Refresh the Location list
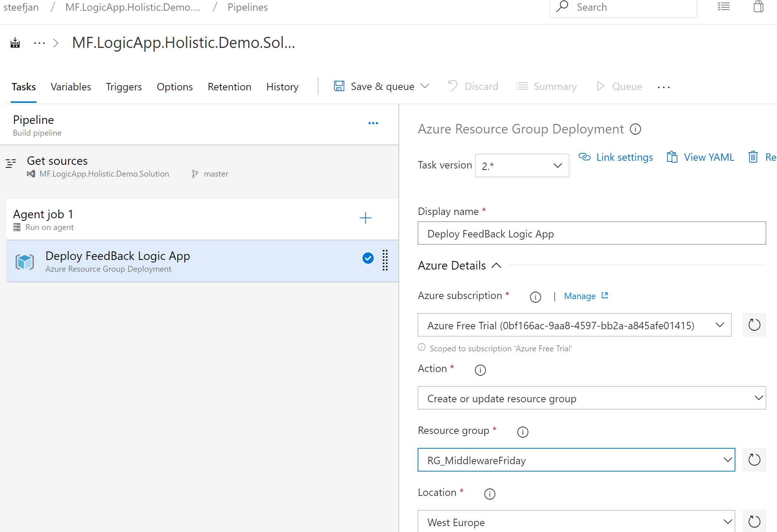The image size is (777, 532). tap(754, 521)
